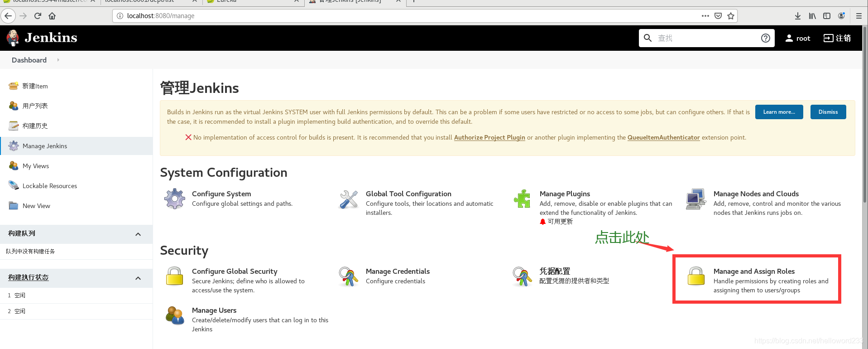Screen dimensions: 868x349
Task: Select Manage Jenkins in the sidebar
Action: (45, 146)
